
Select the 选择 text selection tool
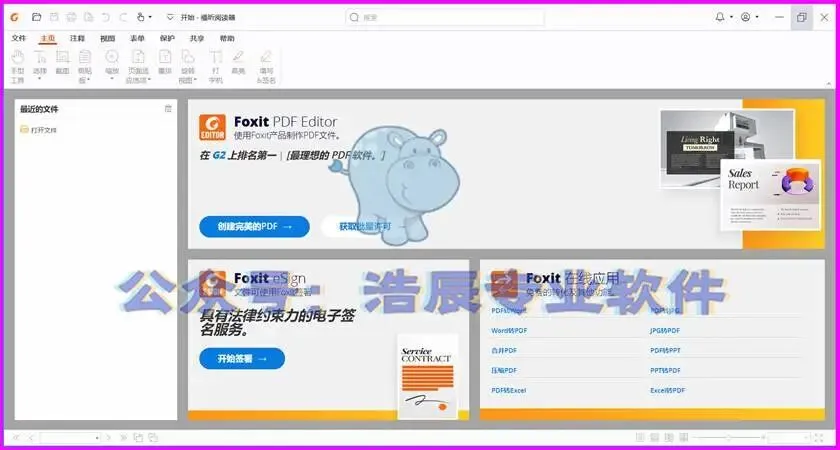(40, 65)
